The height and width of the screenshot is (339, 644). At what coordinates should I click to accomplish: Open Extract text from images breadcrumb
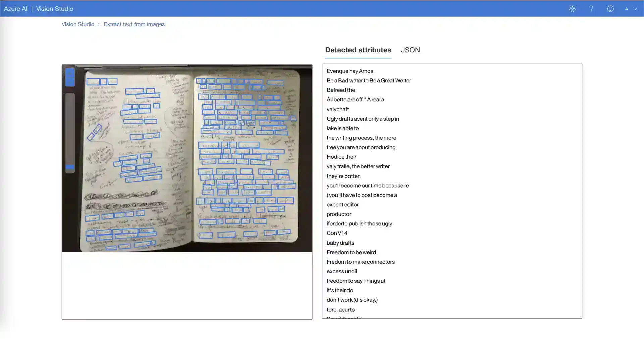(134, 24)
